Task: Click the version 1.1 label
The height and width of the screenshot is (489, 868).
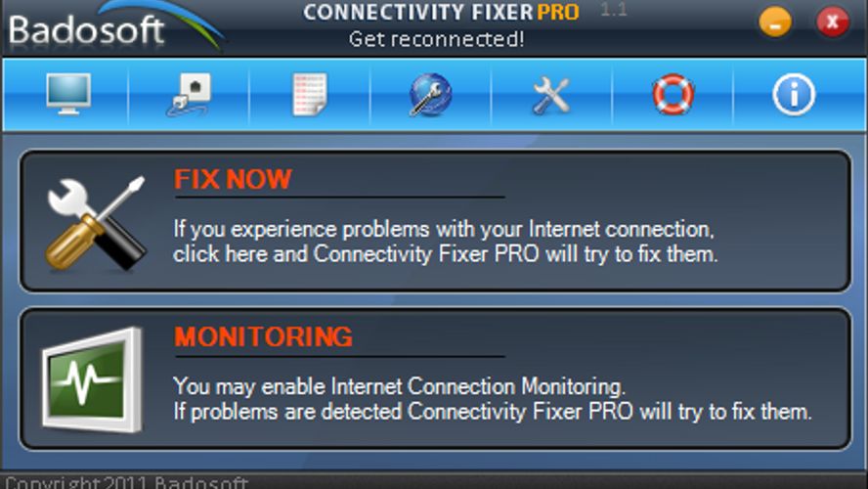Action: 614,10
